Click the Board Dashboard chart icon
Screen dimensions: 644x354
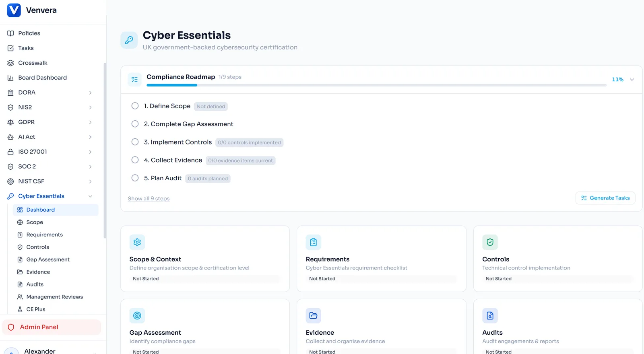10,78
